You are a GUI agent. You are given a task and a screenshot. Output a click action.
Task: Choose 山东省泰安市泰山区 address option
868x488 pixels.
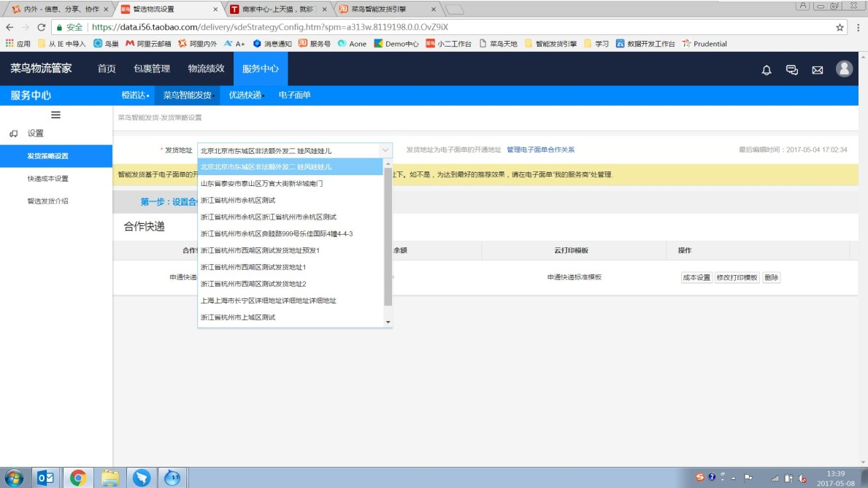(x=291, y=183)
